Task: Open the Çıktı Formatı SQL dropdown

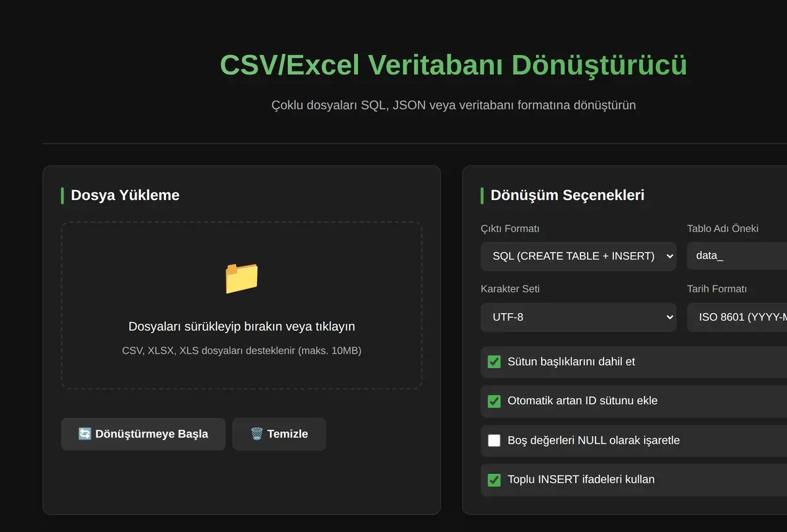Action: coord(578,256)
